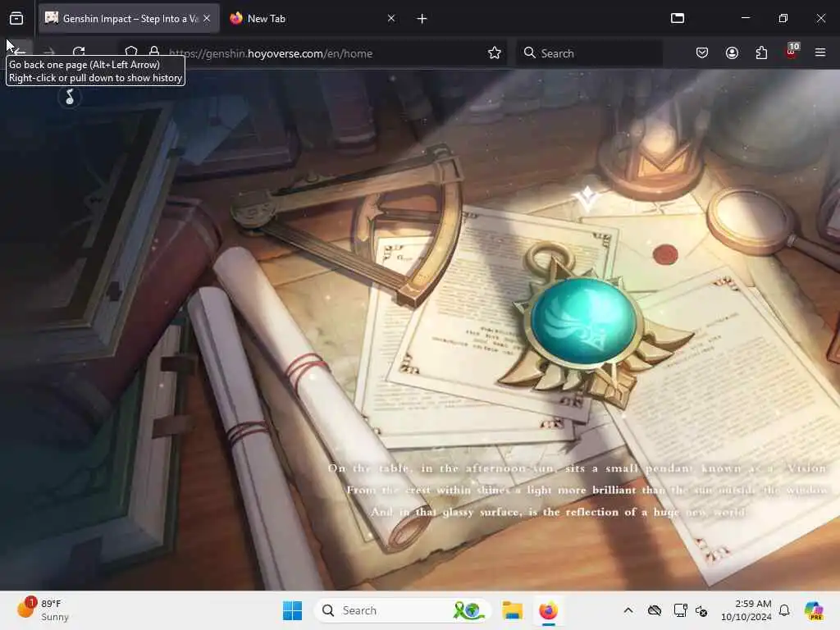The width and height of the screenshot is (840, 630).
Task: Show hidden system tray icons chevron
Action: pos(628,610)
